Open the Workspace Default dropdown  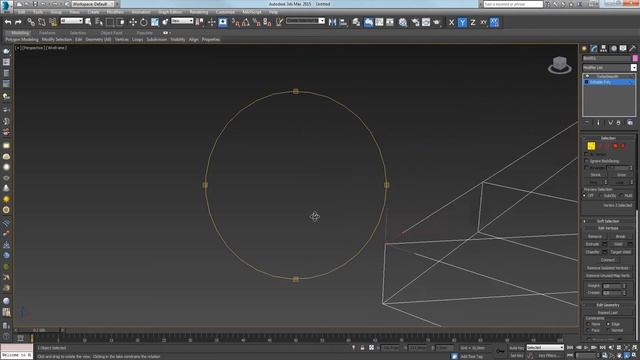93,4
